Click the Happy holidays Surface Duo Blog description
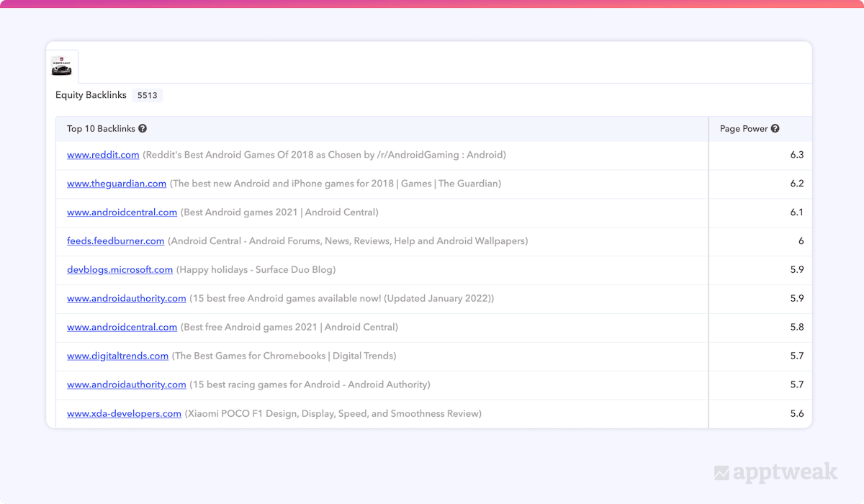This screenshot has height=504, width=864. pos(256,270)
